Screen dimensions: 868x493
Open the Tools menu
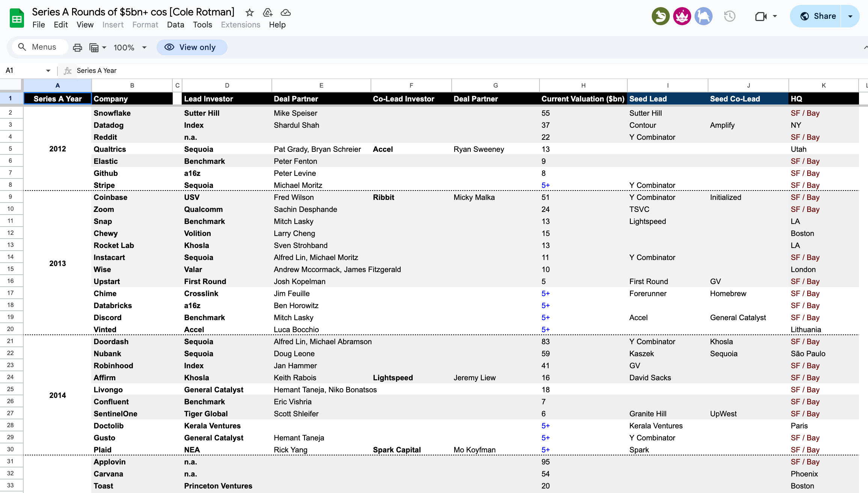203,25
